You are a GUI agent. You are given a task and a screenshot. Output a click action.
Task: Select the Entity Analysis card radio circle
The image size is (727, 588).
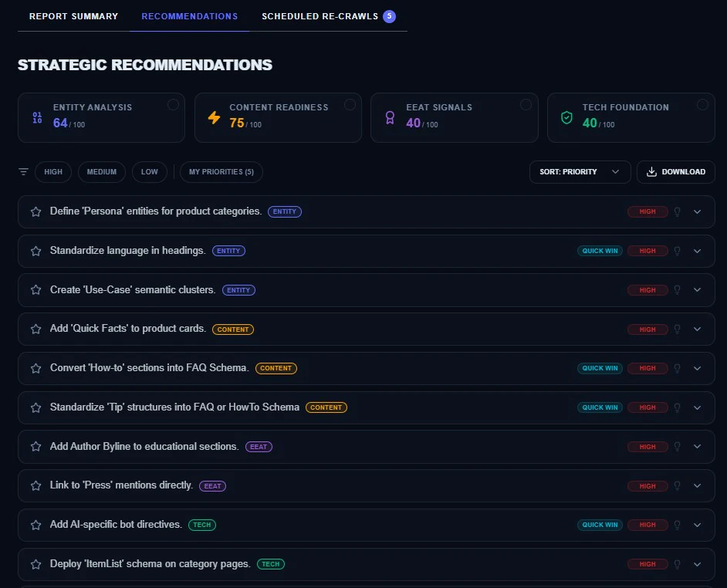coord(173,105)
